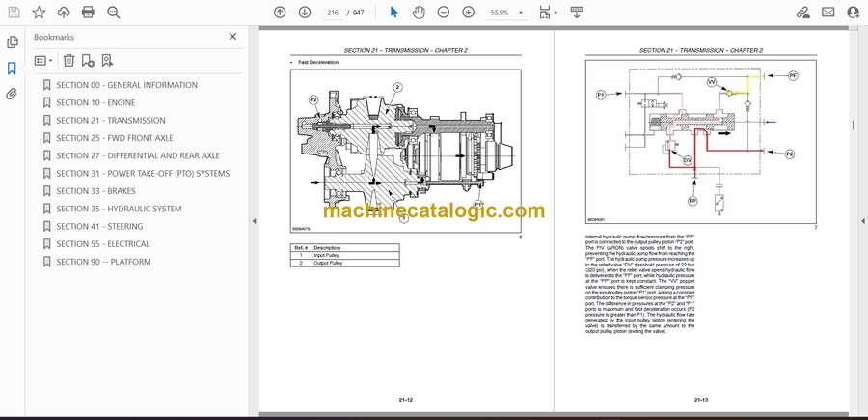The height and width of the screenshot is (420, 868).
Task: Select the hand pan tool
Action: [419, 12]
